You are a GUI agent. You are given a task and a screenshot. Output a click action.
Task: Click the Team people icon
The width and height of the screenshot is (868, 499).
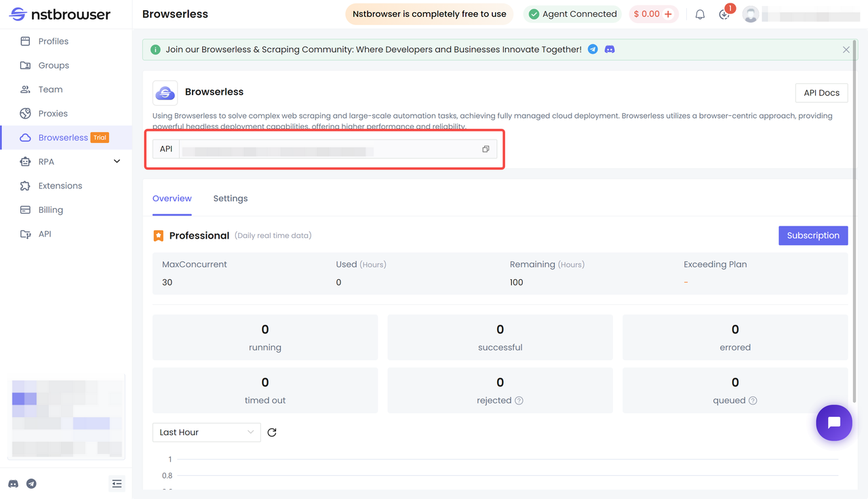pyautogui.click(x=25, y=89)
